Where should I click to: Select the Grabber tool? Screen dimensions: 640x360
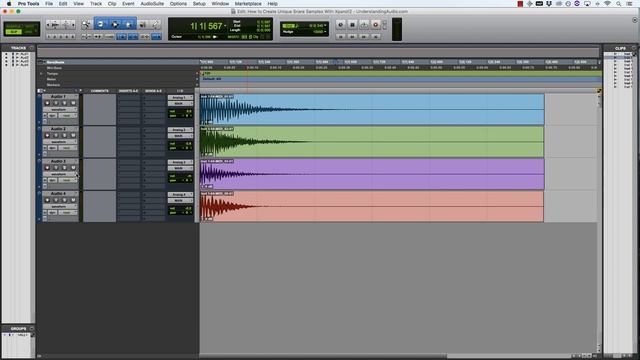coord(128,24)
